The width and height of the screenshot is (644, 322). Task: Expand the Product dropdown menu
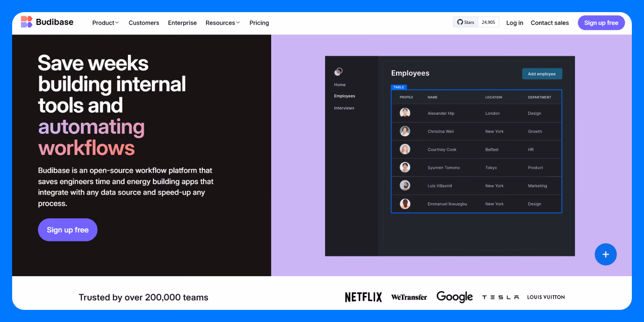click(x=105, y=23)
